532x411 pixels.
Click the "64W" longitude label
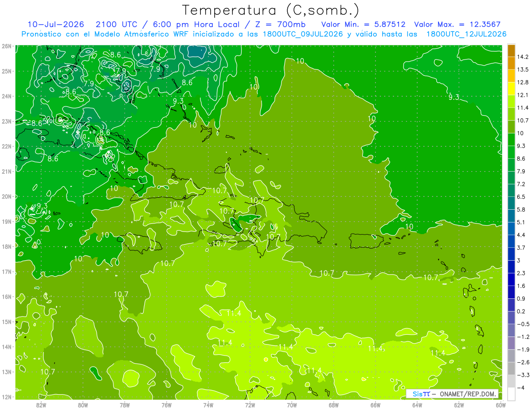coord(417,405)
